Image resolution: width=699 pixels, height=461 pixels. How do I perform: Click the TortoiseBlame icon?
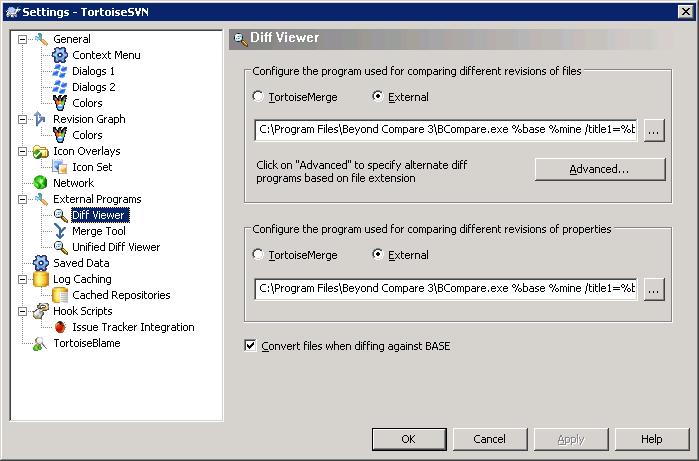coord(40,343)
